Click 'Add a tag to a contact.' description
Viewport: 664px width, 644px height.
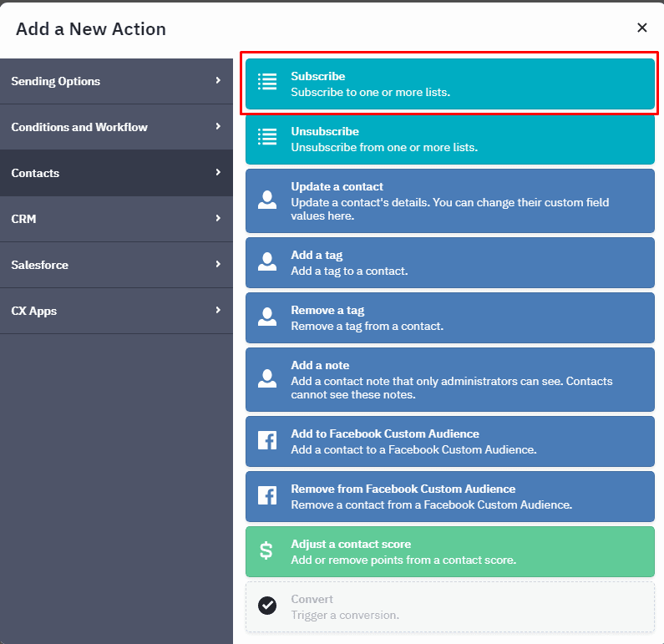(349, 271)
